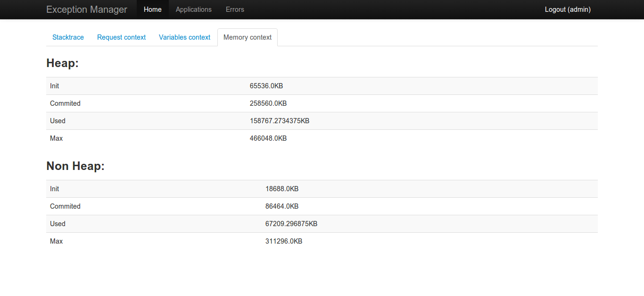Click Non Heap value 86464.0KB
644x296 pixels.
click(x=282, y=206)
